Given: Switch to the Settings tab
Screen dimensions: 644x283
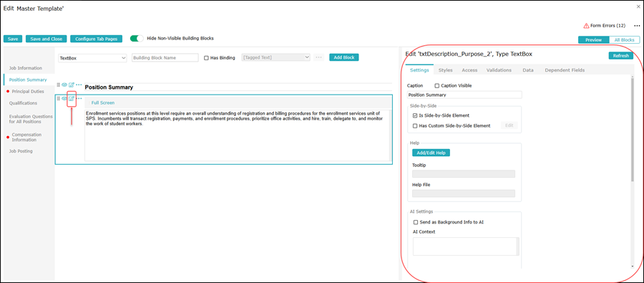Looking at the screenshot, I should pyautogui.click(x=419, y=70).
